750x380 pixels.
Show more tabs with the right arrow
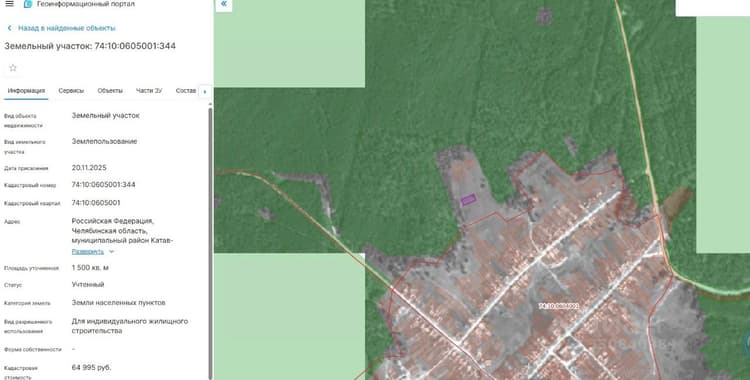click(x=205, y=91)
